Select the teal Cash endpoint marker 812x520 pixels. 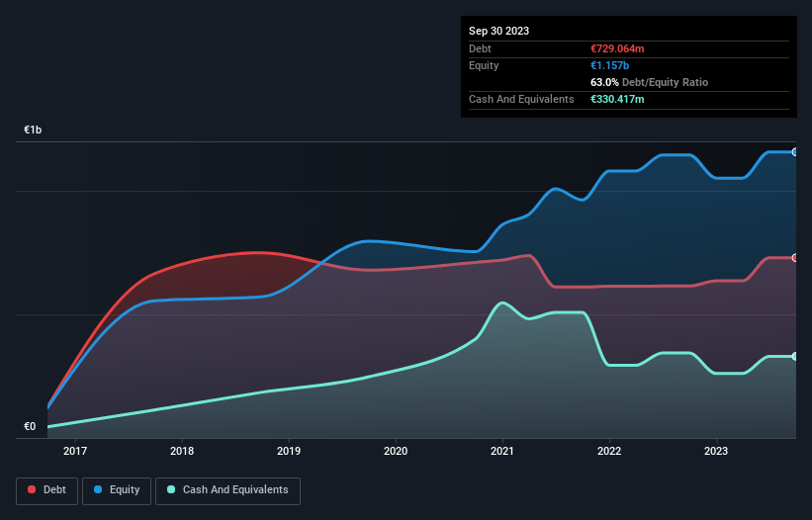795,357
